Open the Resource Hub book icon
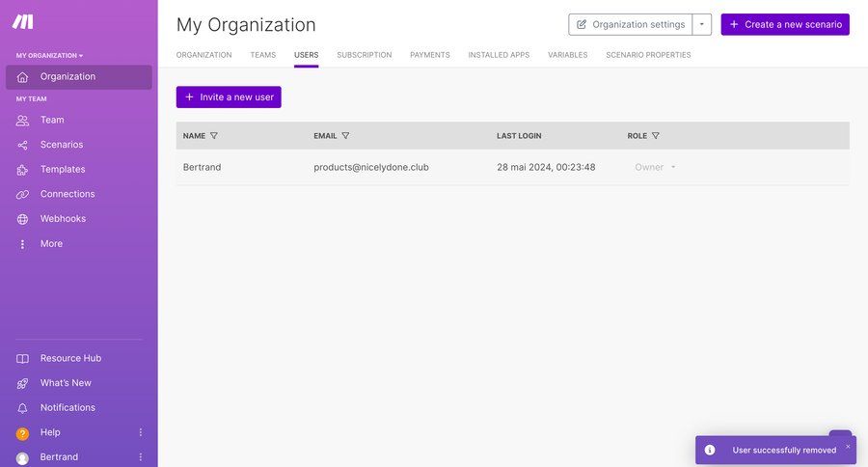This screenshot has height=467, width=868. (22, 359)
